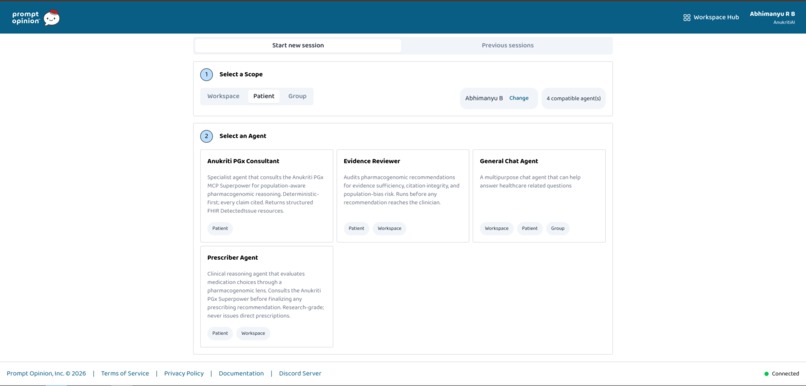Click Patient tag on Prescriber Agent card
Viewport: 806px width, 386px height.
click(x=220, y=334)
